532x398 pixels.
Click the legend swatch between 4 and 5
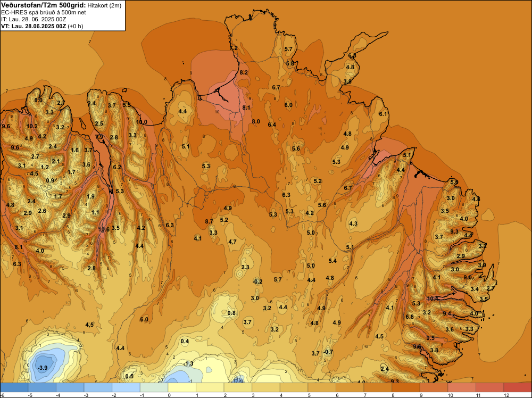coord(294,387)
